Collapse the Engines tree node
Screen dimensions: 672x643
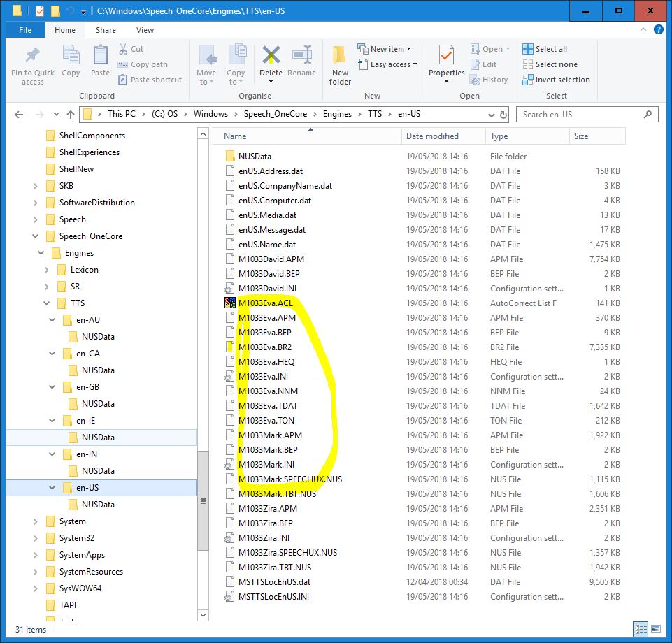tap(41, 253)
